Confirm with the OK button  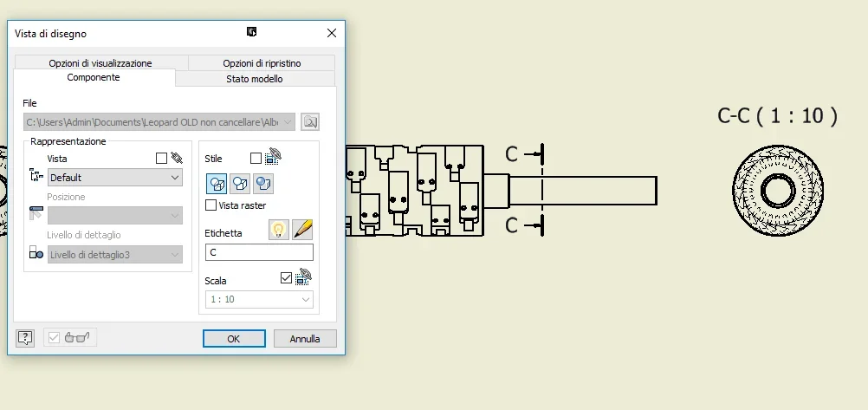point(234,339)
